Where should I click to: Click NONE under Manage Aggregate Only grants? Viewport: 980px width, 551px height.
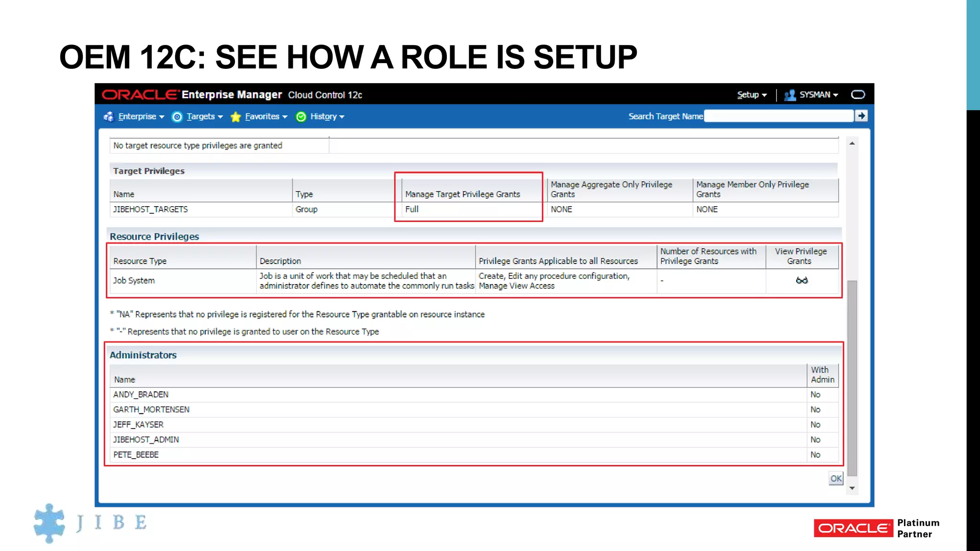tap(561, 209)
